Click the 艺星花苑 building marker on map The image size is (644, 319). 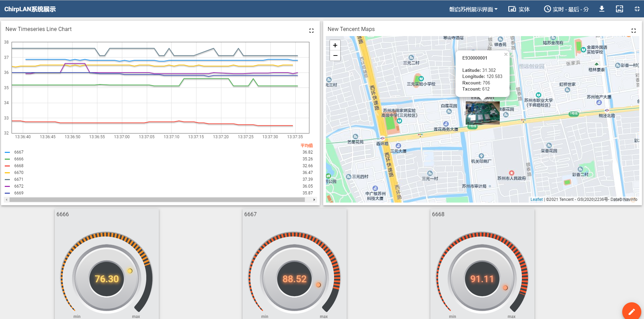(356, 137)
